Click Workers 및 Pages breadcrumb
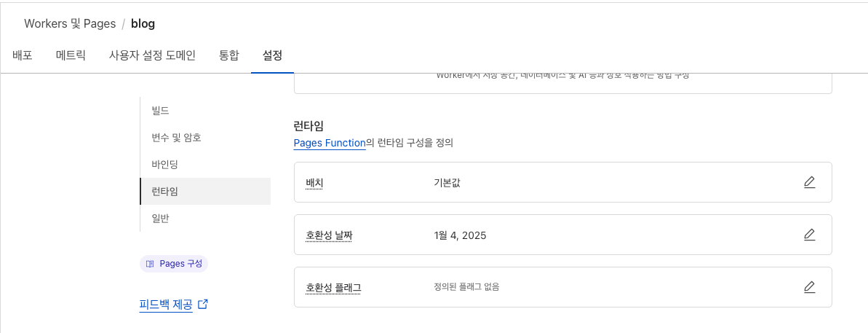 (x=70, y=23)
